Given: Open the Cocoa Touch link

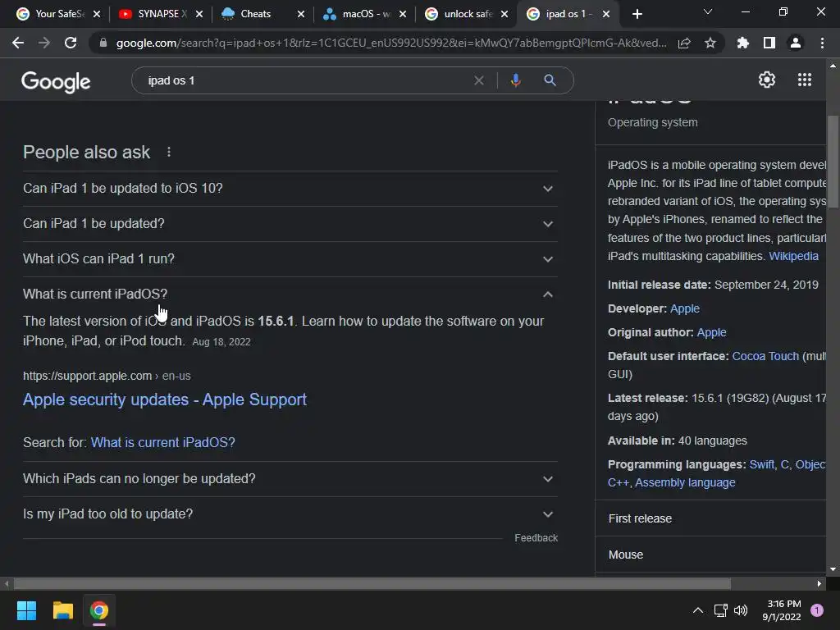Looking at the screenshot, I should tap(765, 356).
